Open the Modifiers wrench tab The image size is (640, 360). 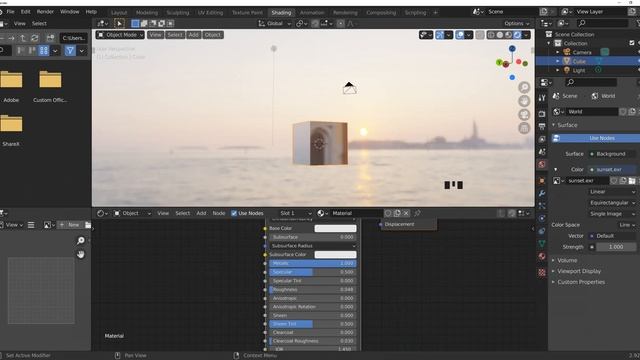tap(542, 193)
